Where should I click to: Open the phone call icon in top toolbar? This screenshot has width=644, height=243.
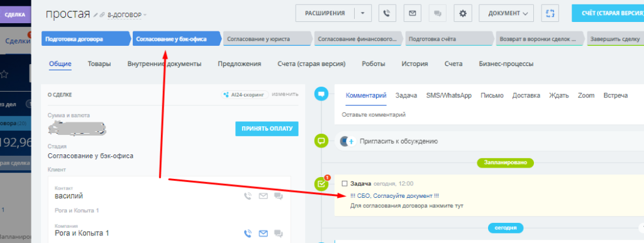point(387,13)
